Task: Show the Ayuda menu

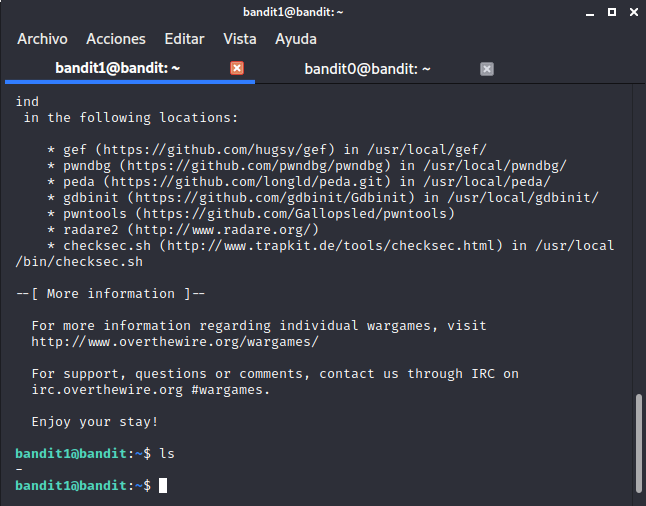Action: pyautogui.click(x=296, y=39)
